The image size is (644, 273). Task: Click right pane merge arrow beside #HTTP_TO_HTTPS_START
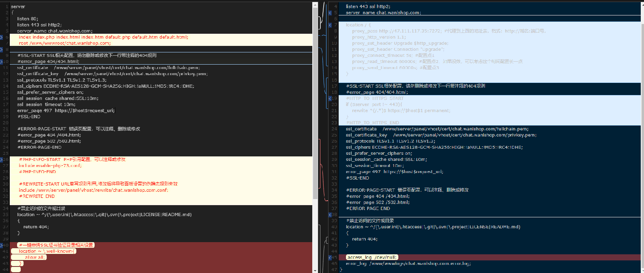click(330, 98)
